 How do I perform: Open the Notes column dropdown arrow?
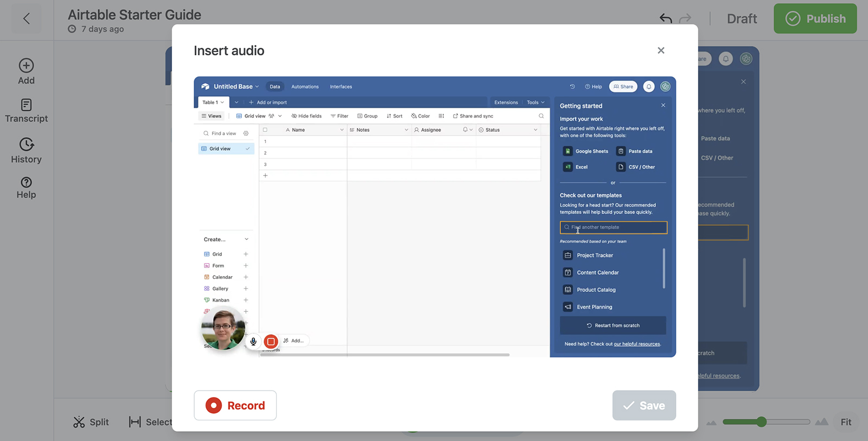(x=406, y=130)
